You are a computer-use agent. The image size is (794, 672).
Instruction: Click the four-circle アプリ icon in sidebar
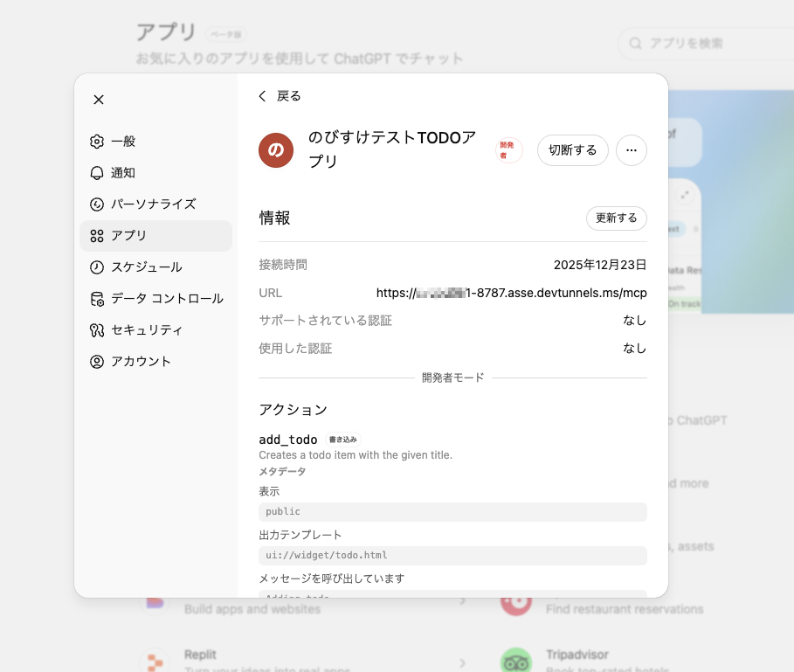[97, 236]
